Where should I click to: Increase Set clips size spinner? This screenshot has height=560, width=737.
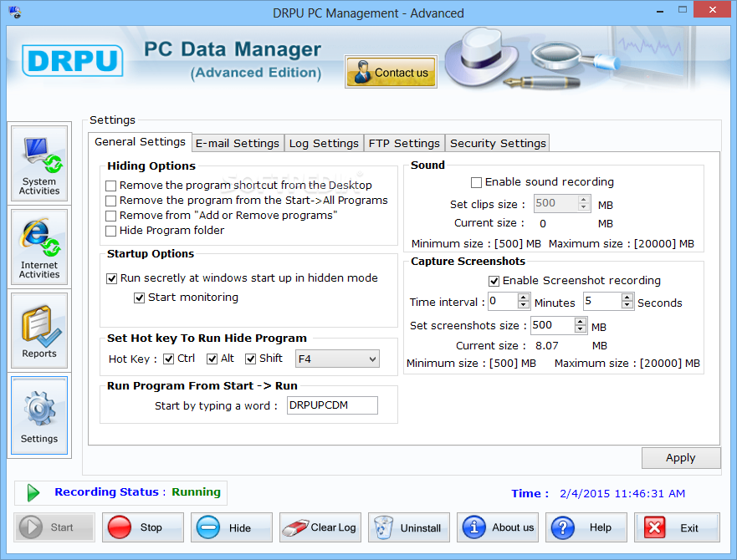[x=584, y=200]
